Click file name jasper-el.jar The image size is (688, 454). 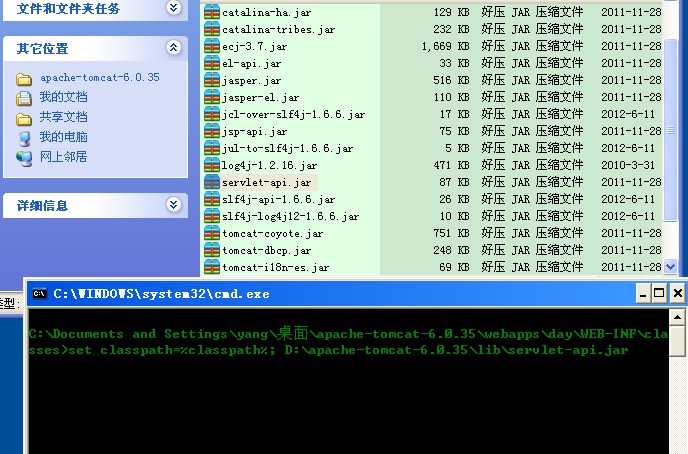261,97
